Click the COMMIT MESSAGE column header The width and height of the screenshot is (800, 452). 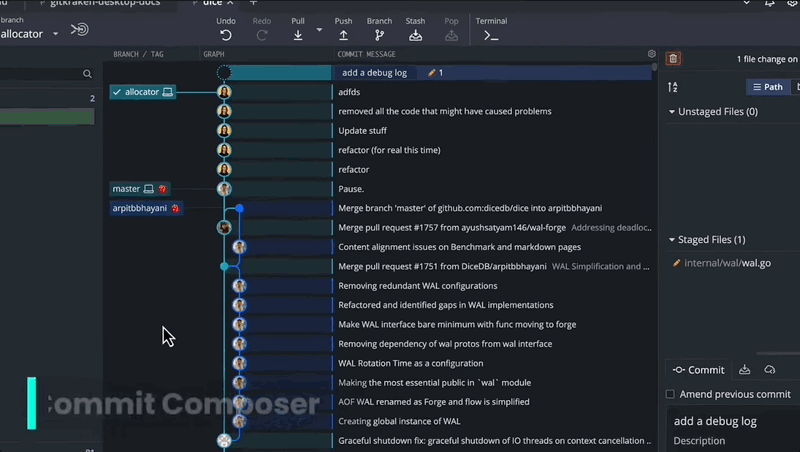(x=366, y=54)
